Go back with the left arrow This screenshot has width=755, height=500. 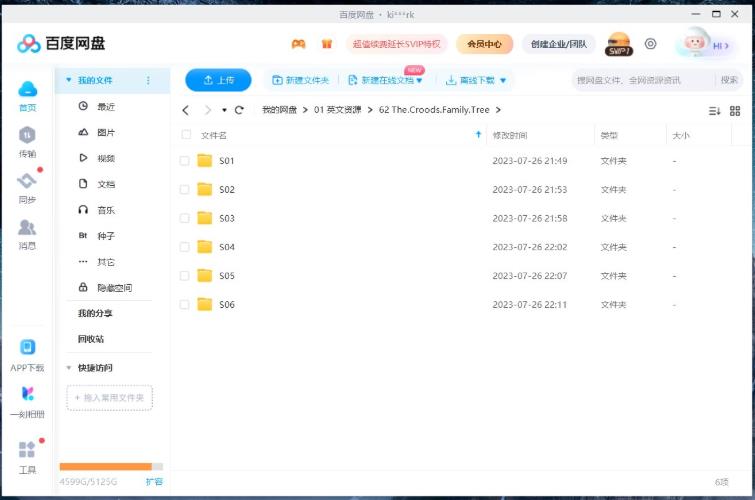pos(185,110)
